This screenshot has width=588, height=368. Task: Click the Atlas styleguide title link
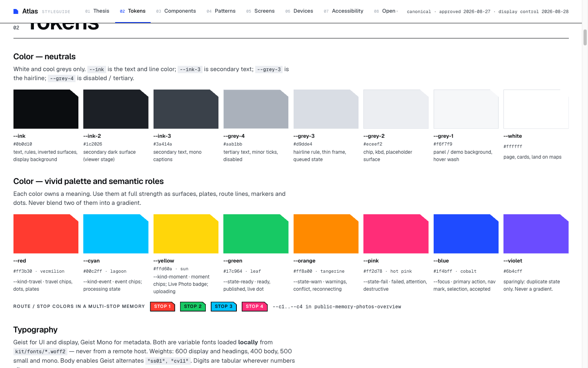pos(42,11)
